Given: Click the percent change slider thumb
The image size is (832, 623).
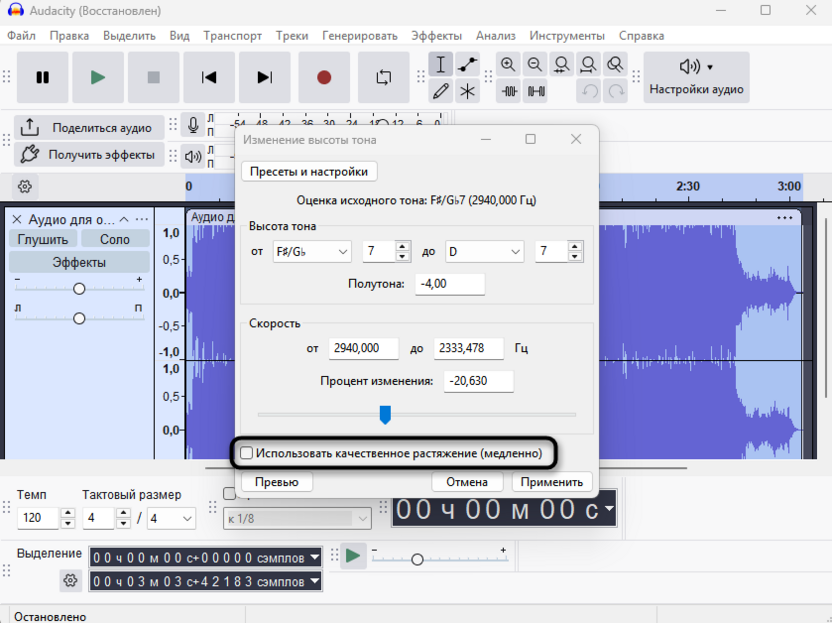Looking at the screenshot, I should pyautogui.click(x=385, y=415).
